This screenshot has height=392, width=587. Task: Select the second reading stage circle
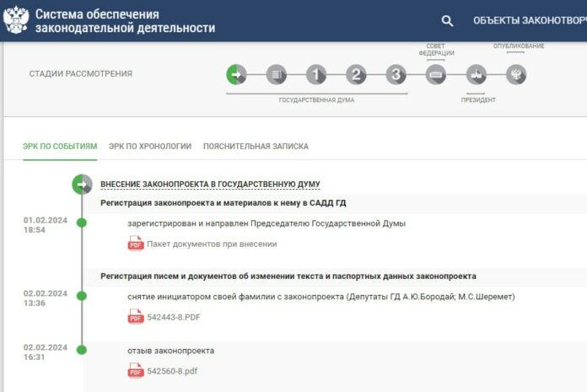(356, 74)
